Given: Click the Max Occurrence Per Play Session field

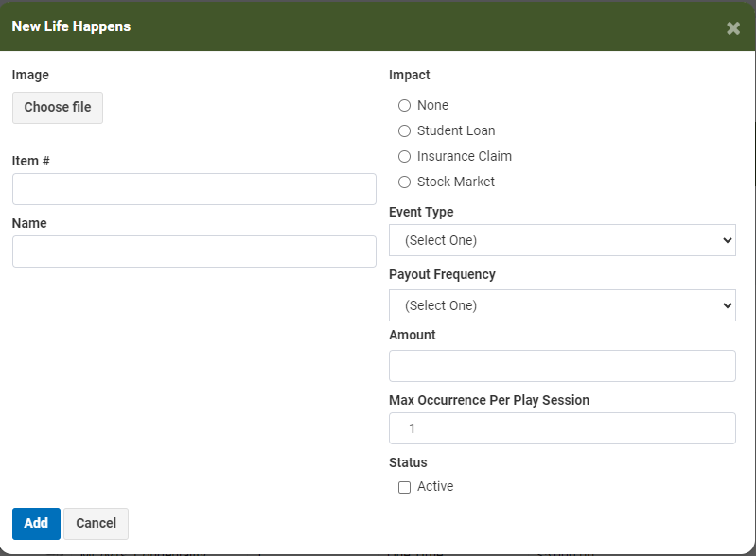Looking at the screenshot, I should tap(562, 428).
